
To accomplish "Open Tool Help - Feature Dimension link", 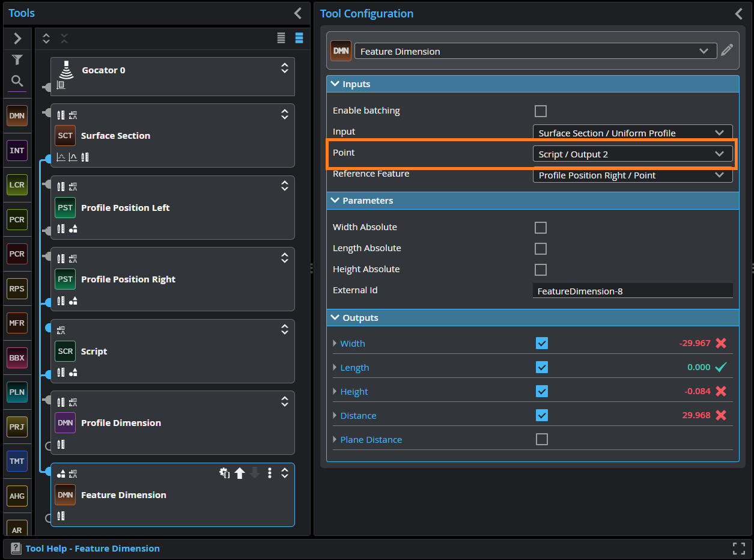I will (x=93, y=549).
